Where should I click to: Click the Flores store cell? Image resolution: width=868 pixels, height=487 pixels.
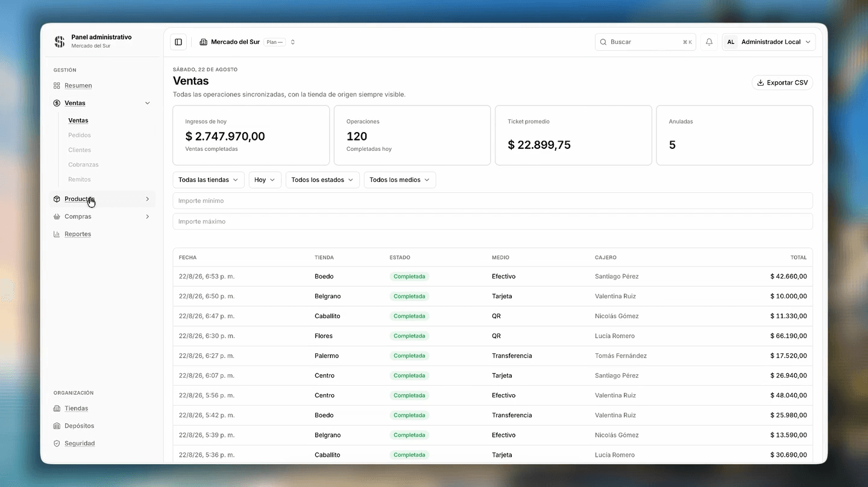[x=324, y=336]
